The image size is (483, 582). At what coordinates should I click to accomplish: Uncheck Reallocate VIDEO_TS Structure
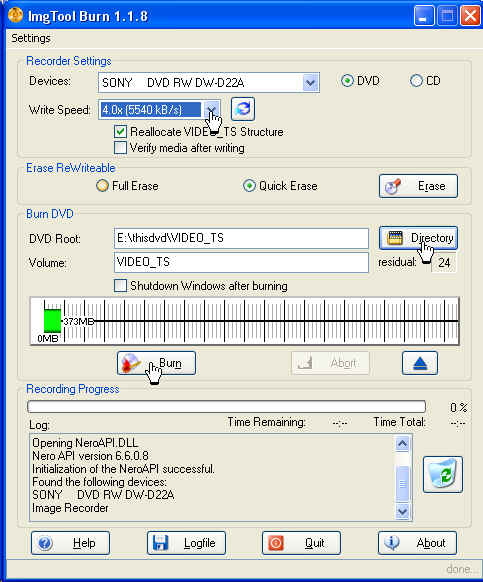120,132
